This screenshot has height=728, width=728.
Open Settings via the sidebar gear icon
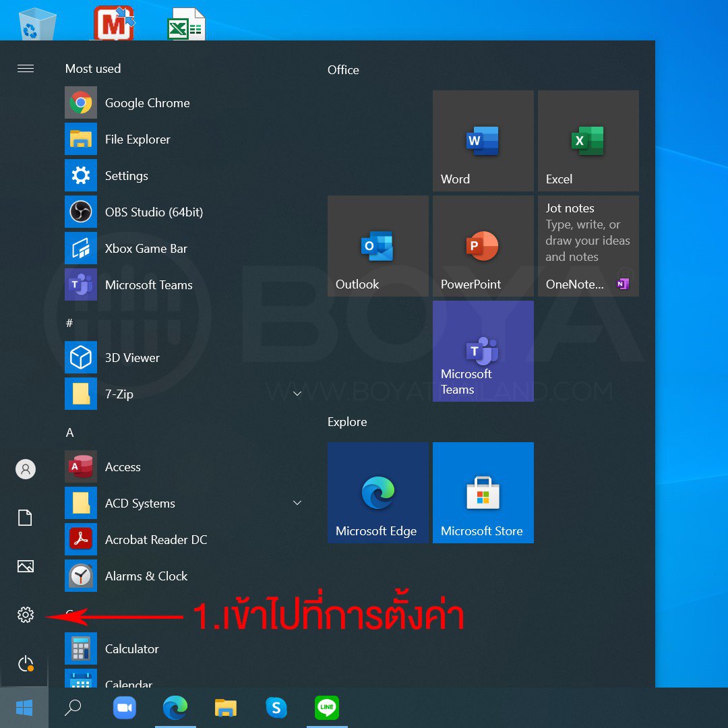[26, 615]
